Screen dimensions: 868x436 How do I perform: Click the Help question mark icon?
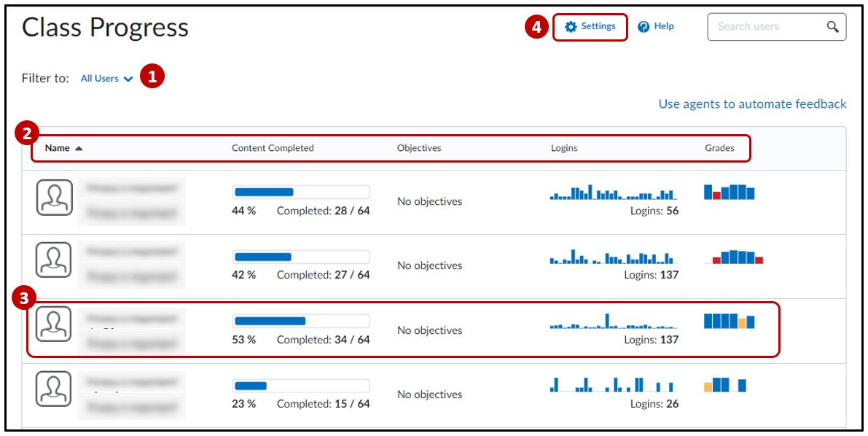[x=644, y=26]
